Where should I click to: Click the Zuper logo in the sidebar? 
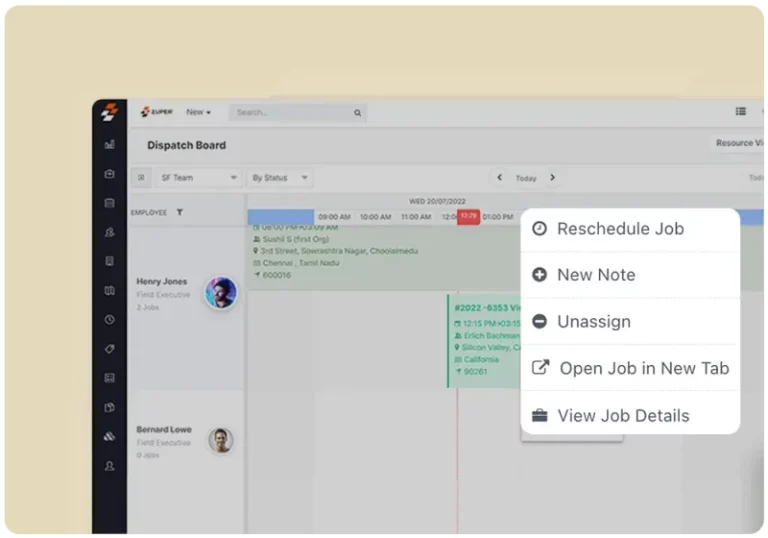(x=109, y=112)
